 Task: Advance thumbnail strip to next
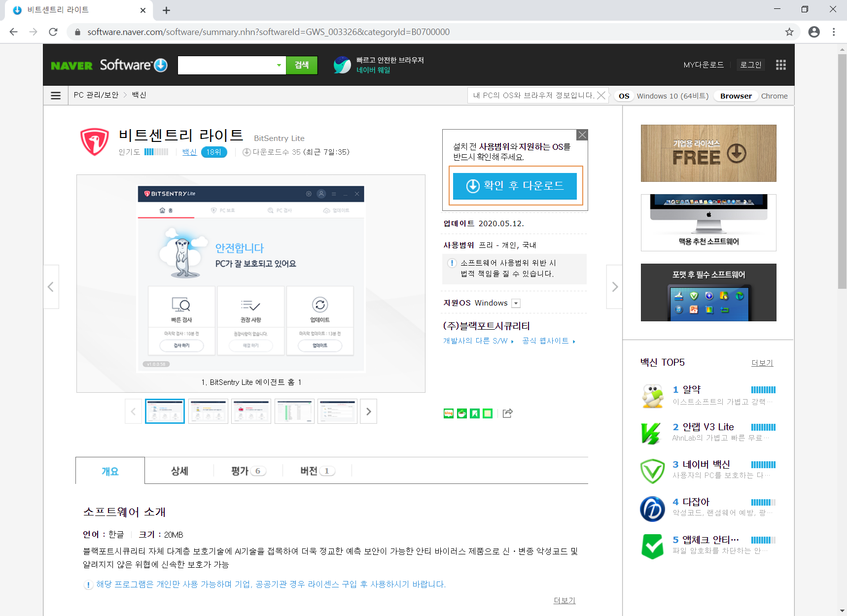[368, 411]
